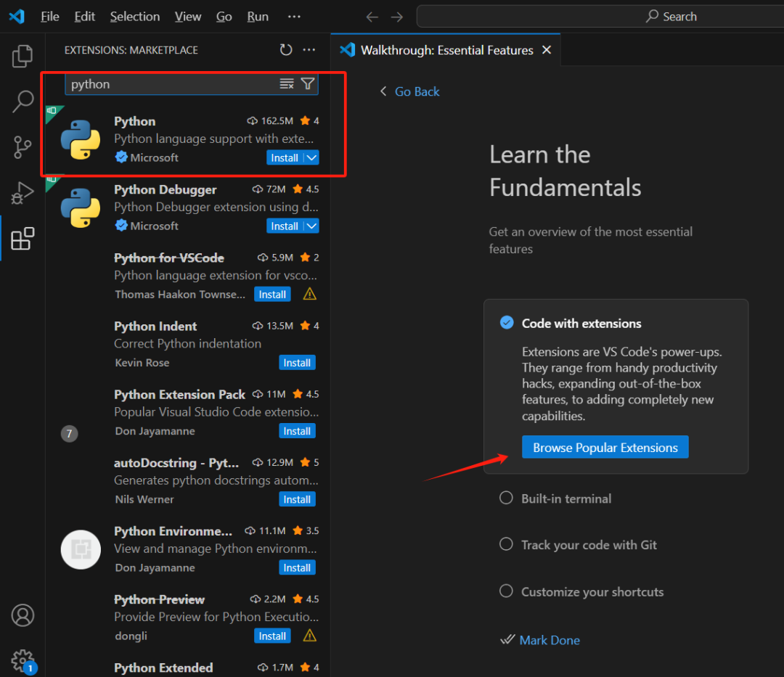The image size is (784, 677).
Task: Click the VS Code logo icon
Action: (17, 17)
